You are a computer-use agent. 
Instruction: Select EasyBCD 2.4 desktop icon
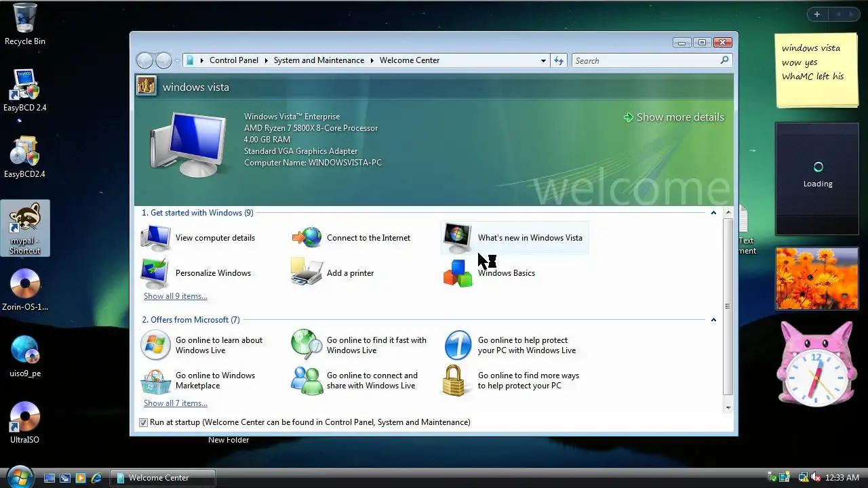pyautogui.click(x=25, y=90)
